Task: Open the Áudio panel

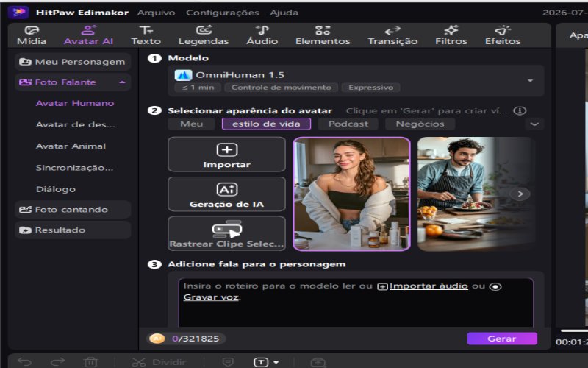Action: (x=262, y=35)
